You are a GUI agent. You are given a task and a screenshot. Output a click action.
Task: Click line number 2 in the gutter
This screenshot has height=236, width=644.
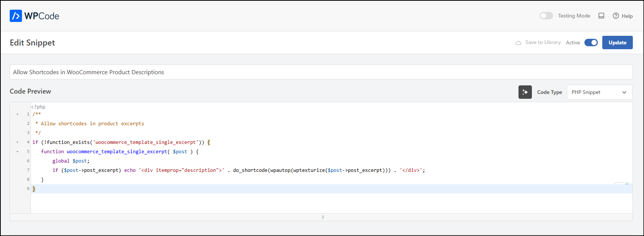[28, 123]
